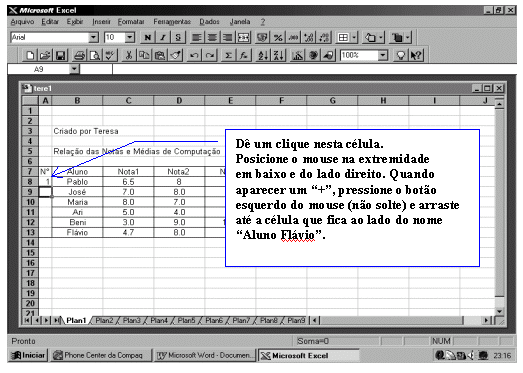523x373 pixels.
Task: Open the font size dropdown arrow
Action: [x=130, y=37]
